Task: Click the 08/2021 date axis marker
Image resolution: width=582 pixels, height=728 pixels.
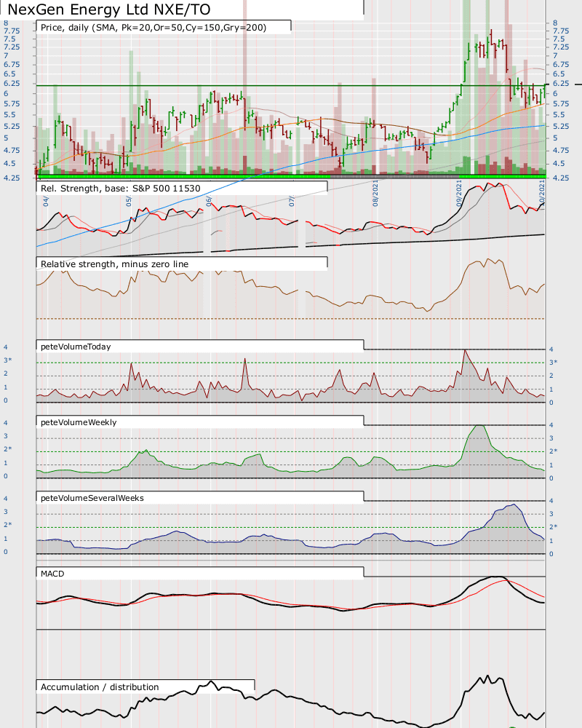Action: tap(375, 194)
